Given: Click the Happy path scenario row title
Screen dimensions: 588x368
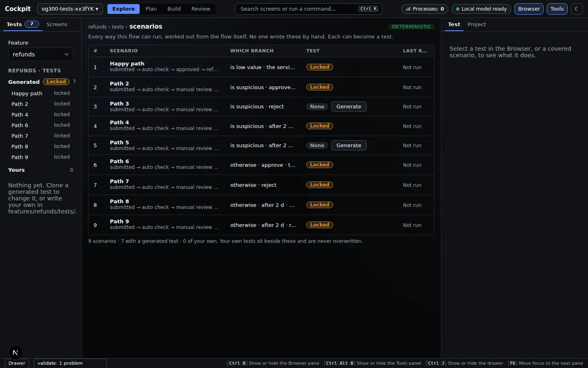Looking at the screenshot, I should 127,63.
